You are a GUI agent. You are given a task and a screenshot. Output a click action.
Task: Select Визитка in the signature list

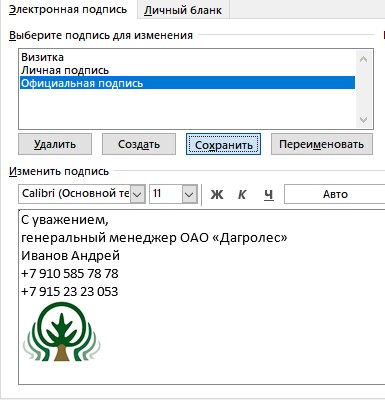point(187,57)
